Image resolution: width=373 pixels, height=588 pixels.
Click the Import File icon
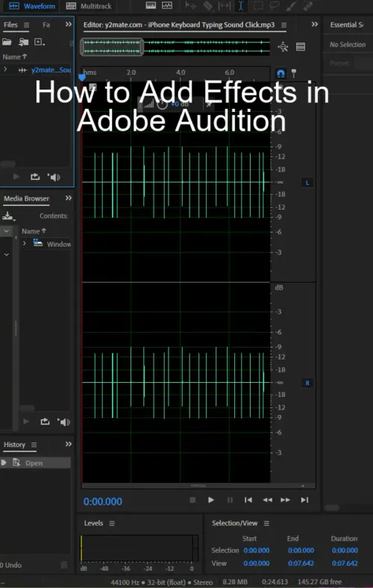point(24,42)
